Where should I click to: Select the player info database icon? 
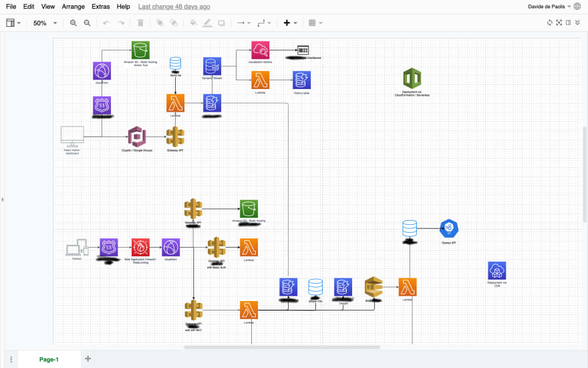click(x=315, y=287)
